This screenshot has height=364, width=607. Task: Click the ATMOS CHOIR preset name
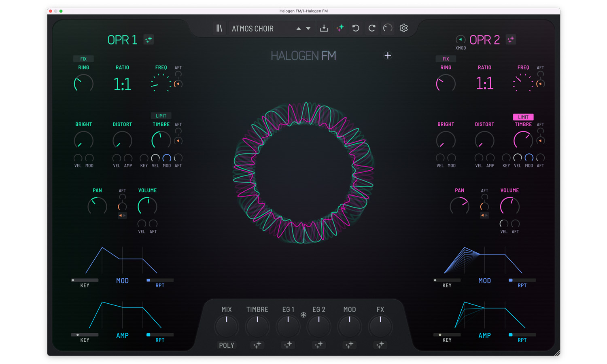point(253,29)
